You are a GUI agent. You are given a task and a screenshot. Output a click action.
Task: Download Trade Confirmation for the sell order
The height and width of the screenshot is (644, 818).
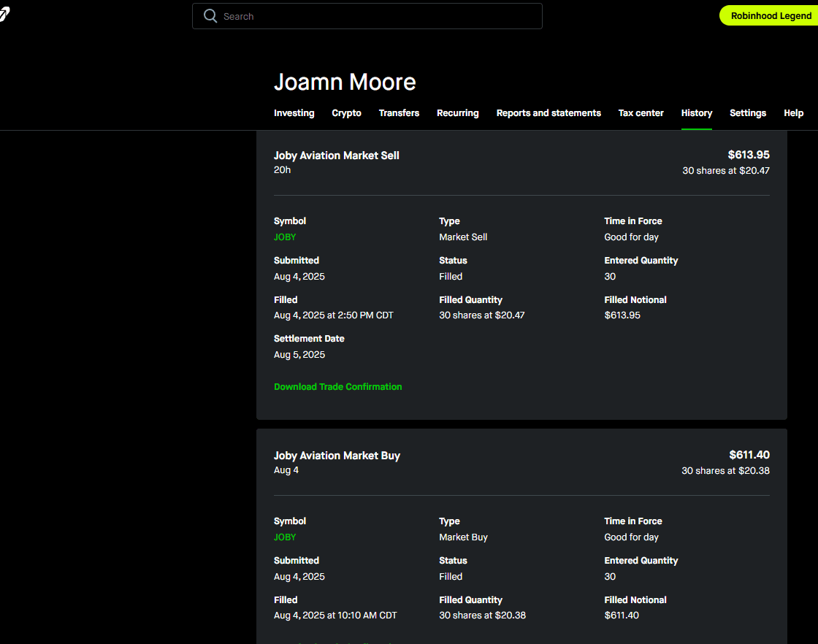point(338,387)
